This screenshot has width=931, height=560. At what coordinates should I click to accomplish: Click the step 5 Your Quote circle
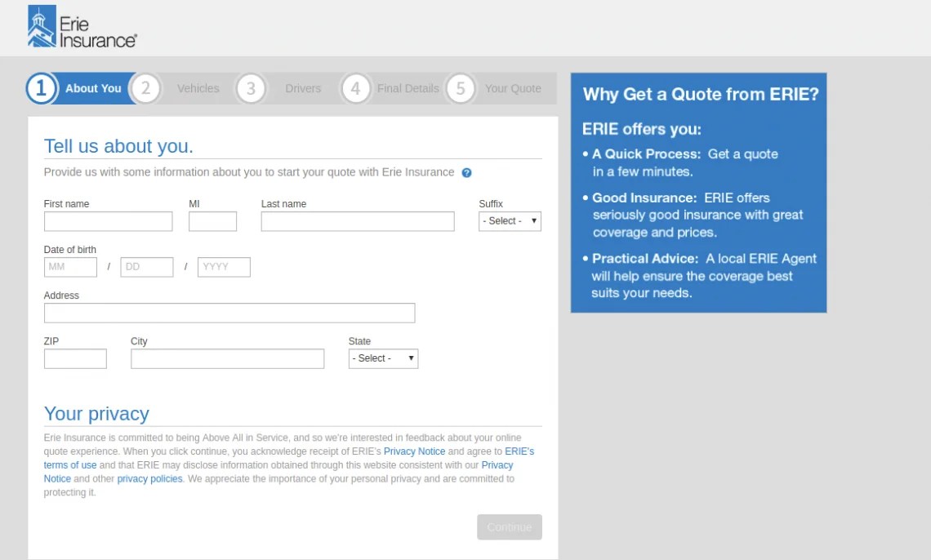(461, 88)
